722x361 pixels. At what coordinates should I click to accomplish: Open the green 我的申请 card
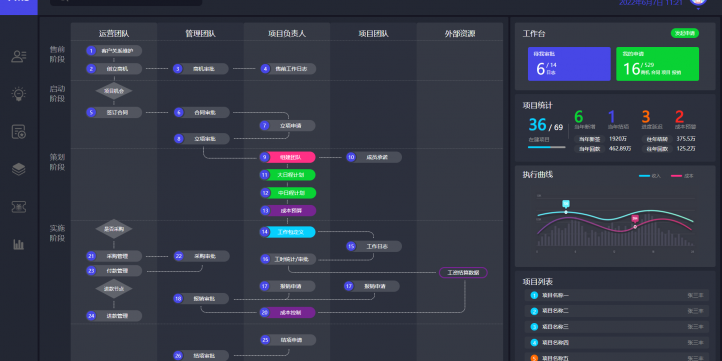pos(658,64)
